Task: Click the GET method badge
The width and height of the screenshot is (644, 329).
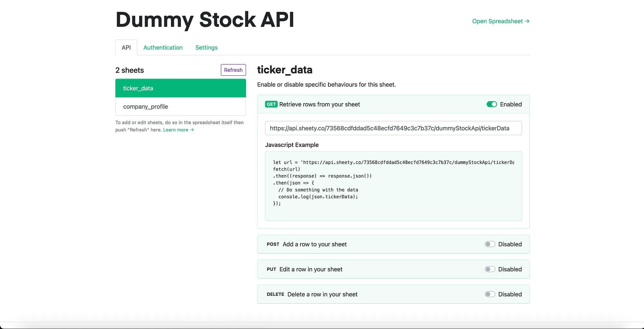Action: point(271,104)
